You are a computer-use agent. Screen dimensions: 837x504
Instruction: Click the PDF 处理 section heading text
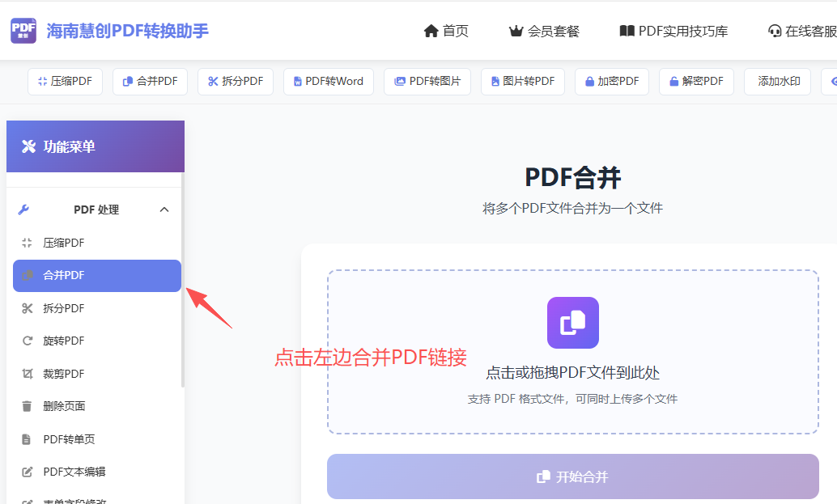96,210
